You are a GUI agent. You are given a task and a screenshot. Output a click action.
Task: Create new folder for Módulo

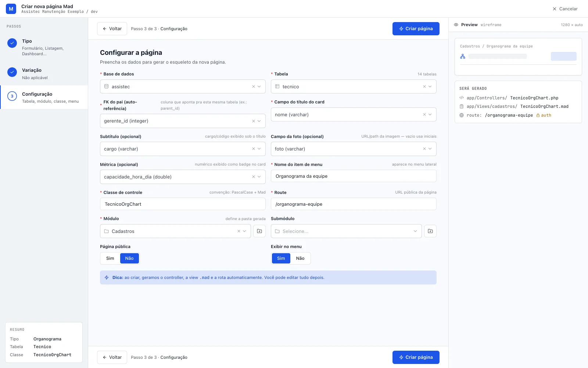259,231
